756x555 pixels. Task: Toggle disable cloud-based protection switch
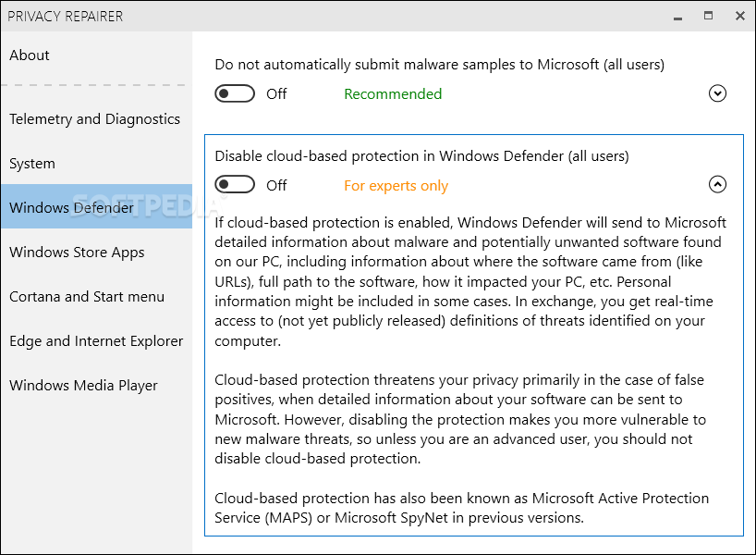(235, 184)
